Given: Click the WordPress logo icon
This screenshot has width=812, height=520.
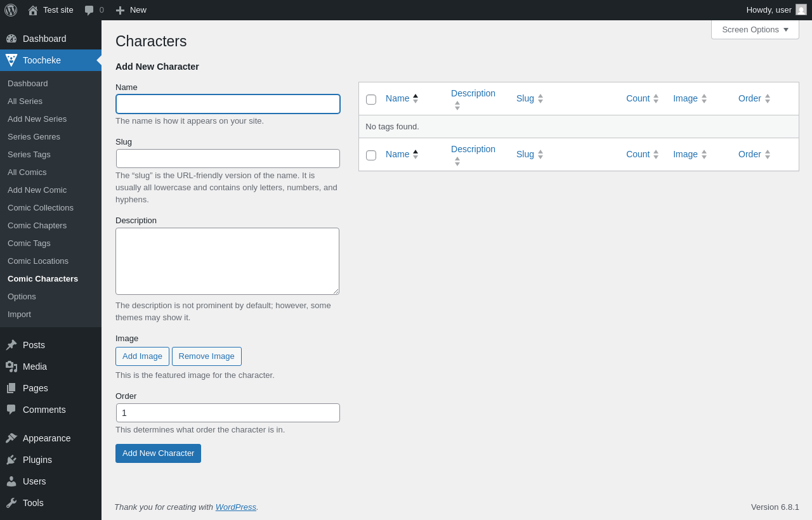Looking at the screenshot, I should pos(11,10).
